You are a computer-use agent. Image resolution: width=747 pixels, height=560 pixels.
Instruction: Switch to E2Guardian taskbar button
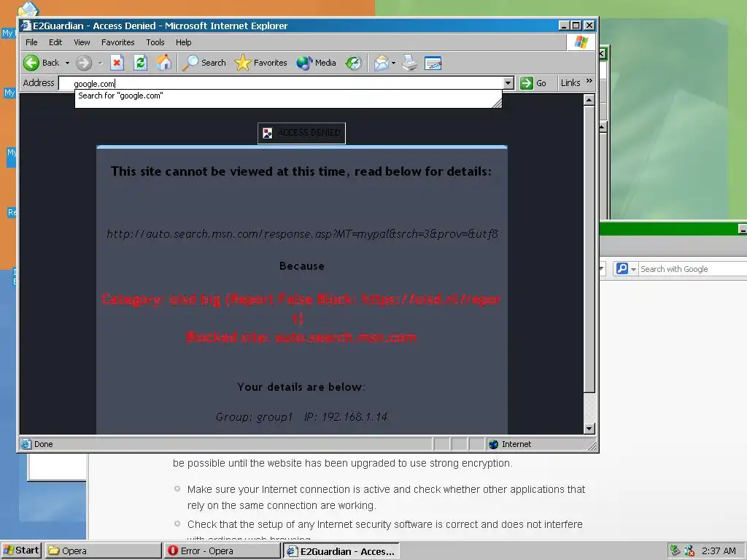341,551
